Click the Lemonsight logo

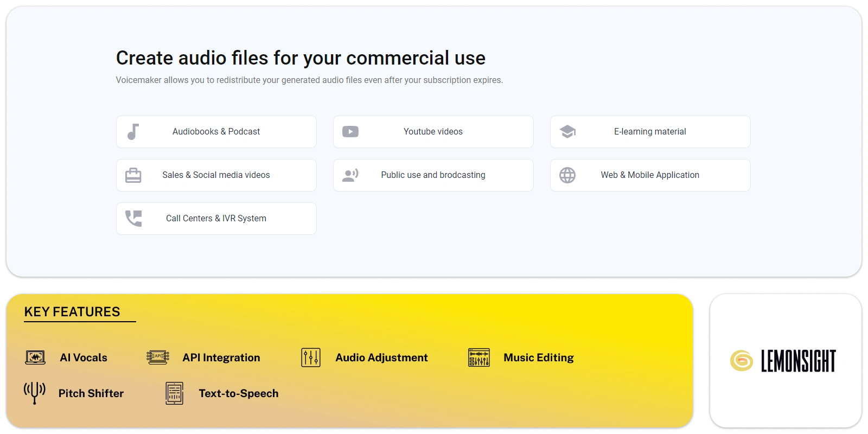pos(783,361)
